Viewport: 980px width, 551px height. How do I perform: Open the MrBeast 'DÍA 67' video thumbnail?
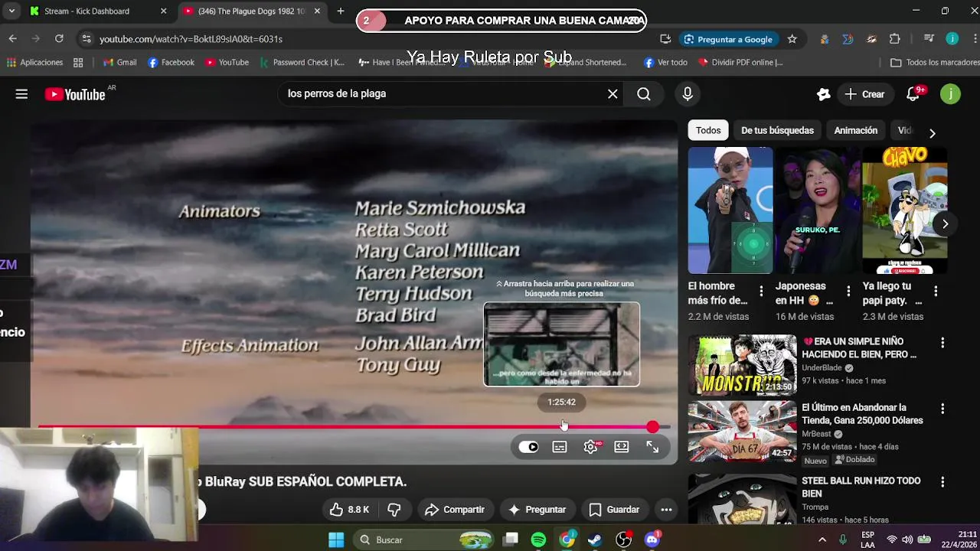click(x=742, y=432)
